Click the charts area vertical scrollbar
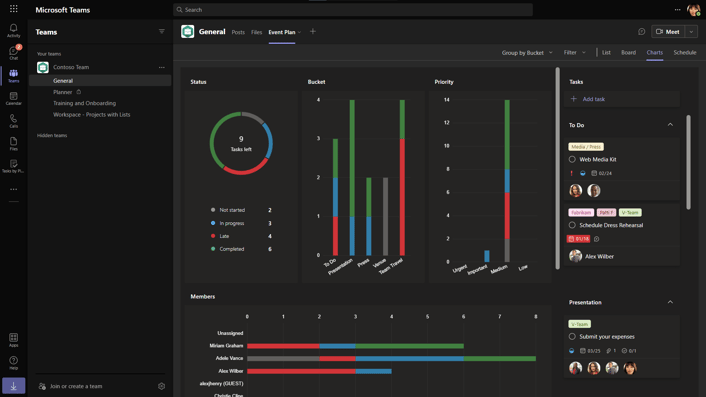The image size is (706, 397). pyautogui.click(x=557, y=169)
